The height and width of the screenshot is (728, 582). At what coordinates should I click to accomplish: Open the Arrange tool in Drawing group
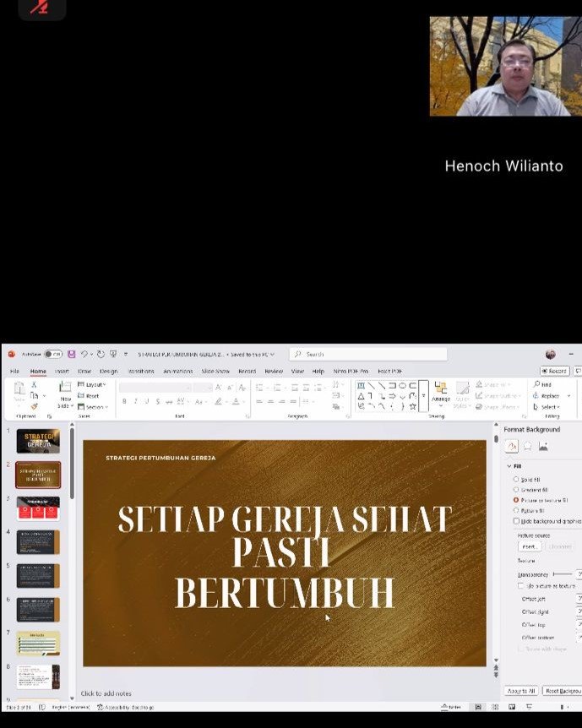point(440,393)
